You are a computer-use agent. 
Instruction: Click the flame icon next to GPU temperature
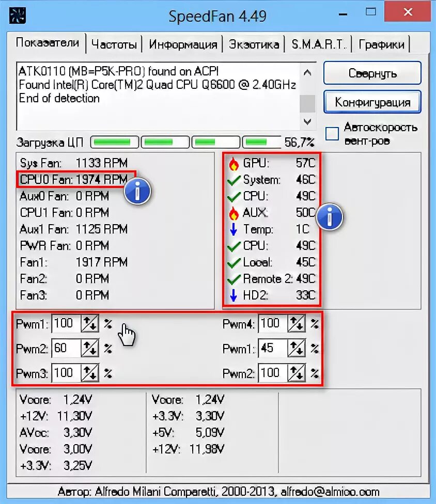click(x=233, y=164)
